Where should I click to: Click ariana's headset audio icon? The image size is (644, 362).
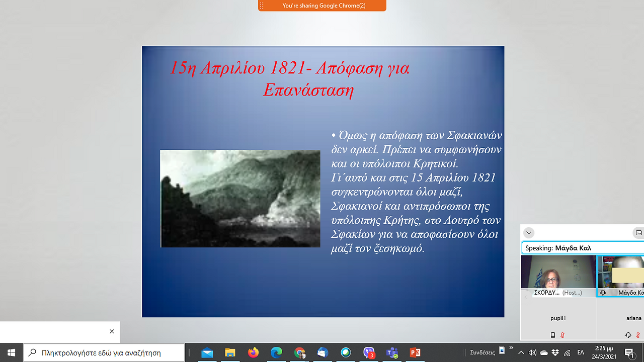628,335
